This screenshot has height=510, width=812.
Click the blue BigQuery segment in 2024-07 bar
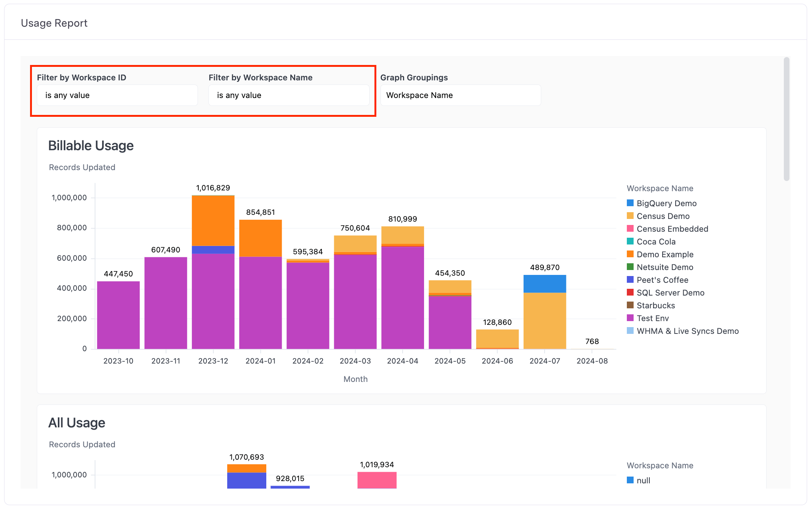(545, 284)
